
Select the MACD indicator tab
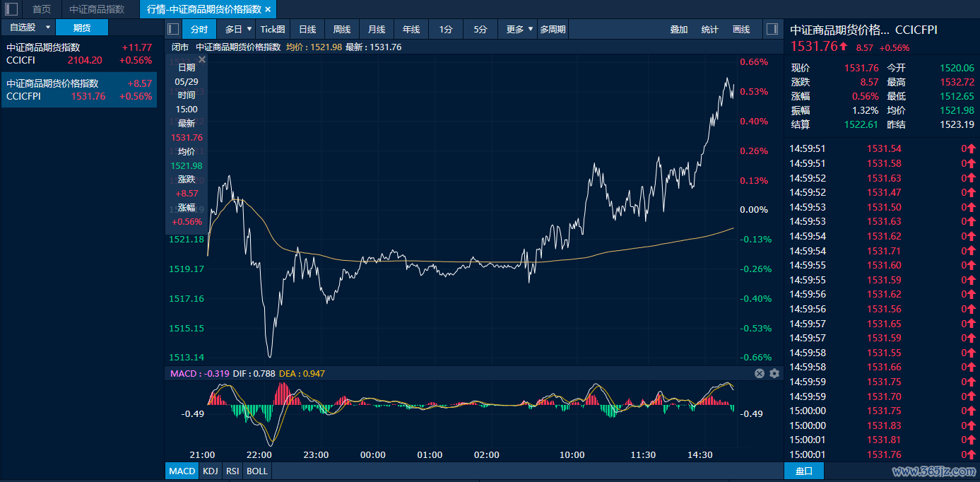[182, 471]
